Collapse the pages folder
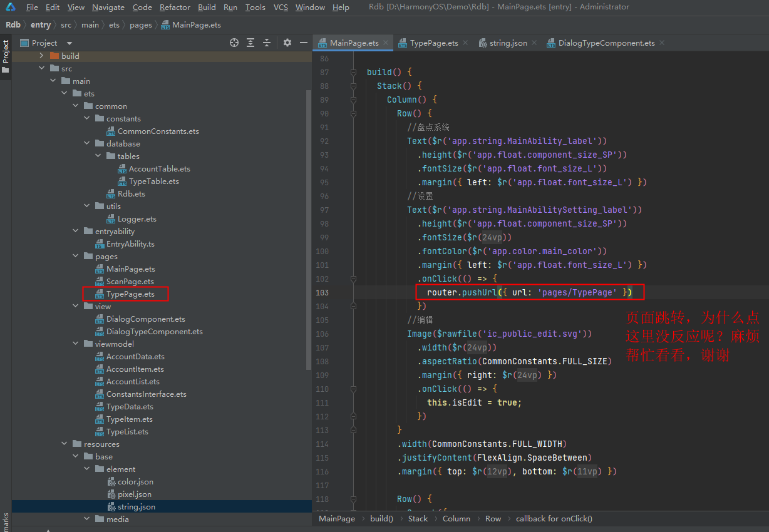Screen dimensions: 769x532 tap(75, 256)
